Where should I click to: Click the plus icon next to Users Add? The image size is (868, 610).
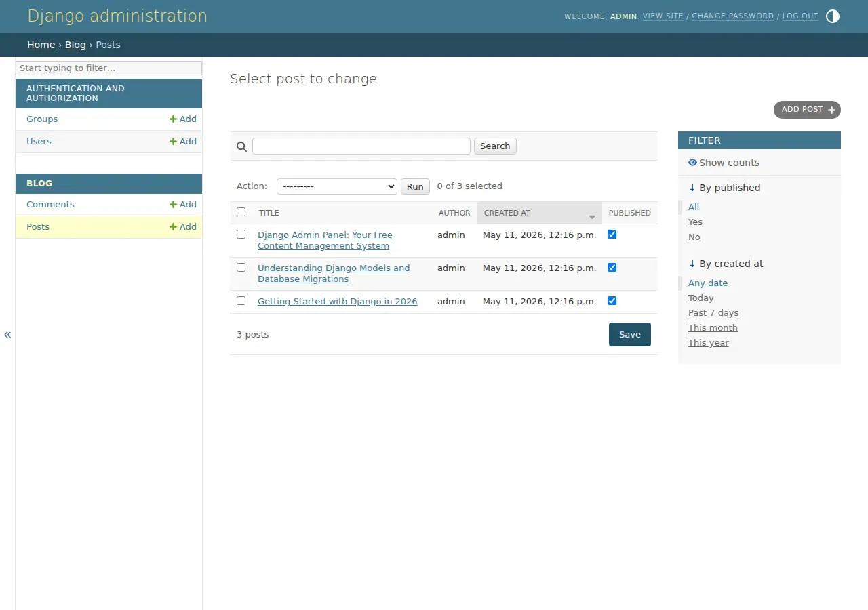point(173,141)
